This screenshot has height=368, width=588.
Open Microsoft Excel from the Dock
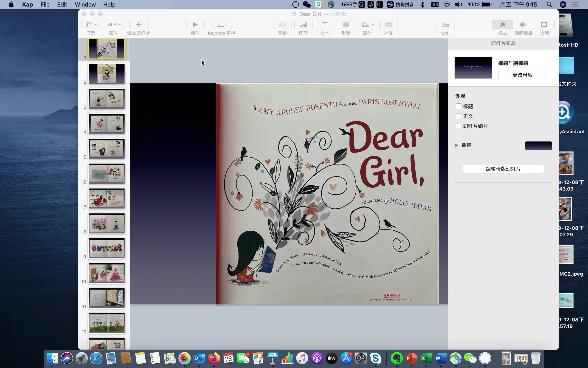click(x=426, y=358)
